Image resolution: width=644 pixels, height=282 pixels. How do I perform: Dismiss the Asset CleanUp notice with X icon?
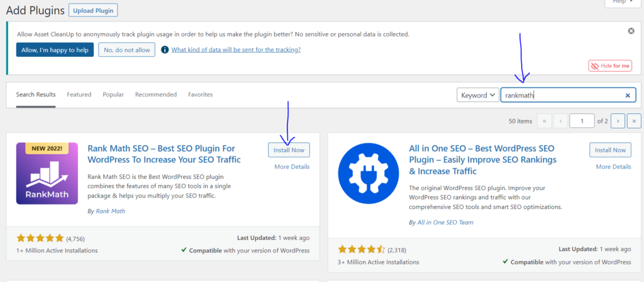pos(631,31)
